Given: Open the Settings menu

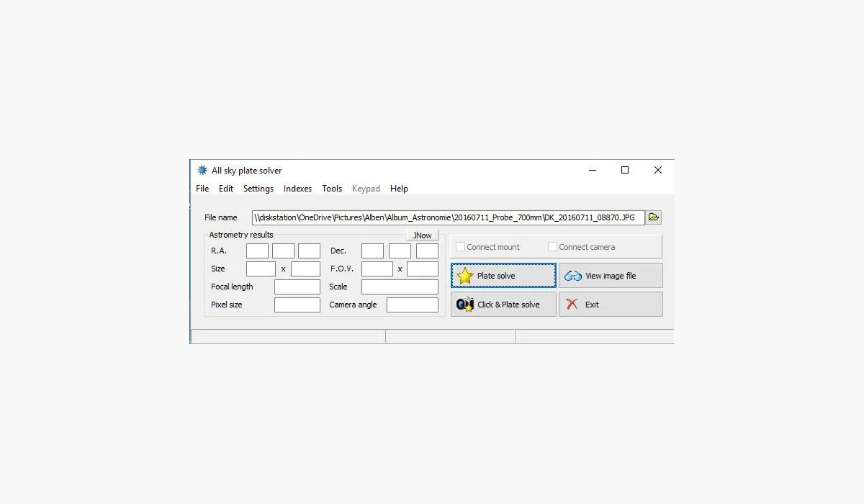Looking at the screenshot, I should [x=258, y=189].
